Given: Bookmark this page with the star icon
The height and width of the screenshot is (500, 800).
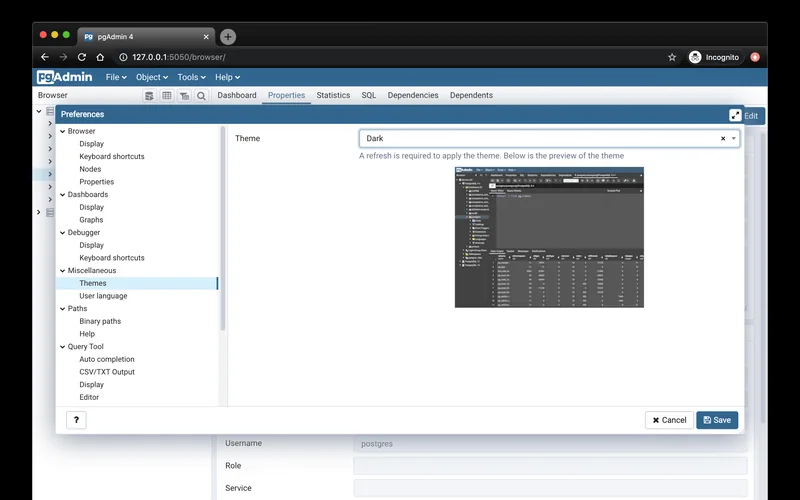Looking at the screenshot, I should click(672, 57).
